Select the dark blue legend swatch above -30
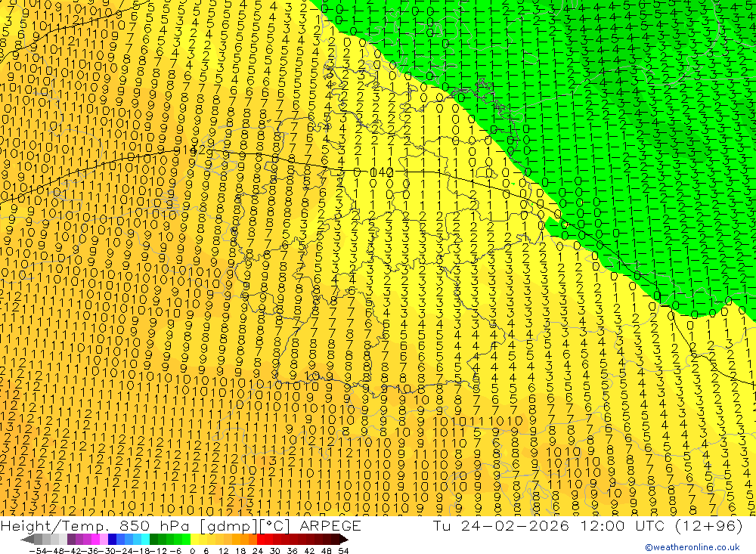 click(112, 540)
